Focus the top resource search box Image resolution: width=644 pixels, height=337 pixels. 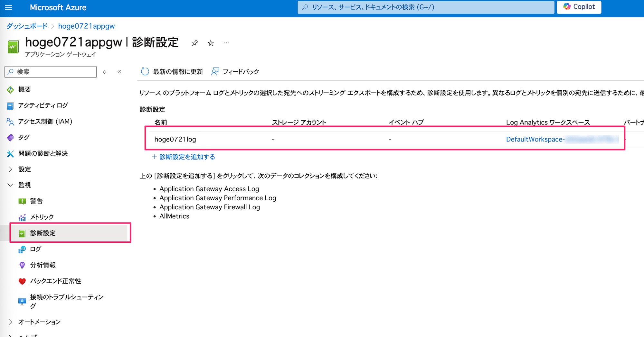pos(426,7)
